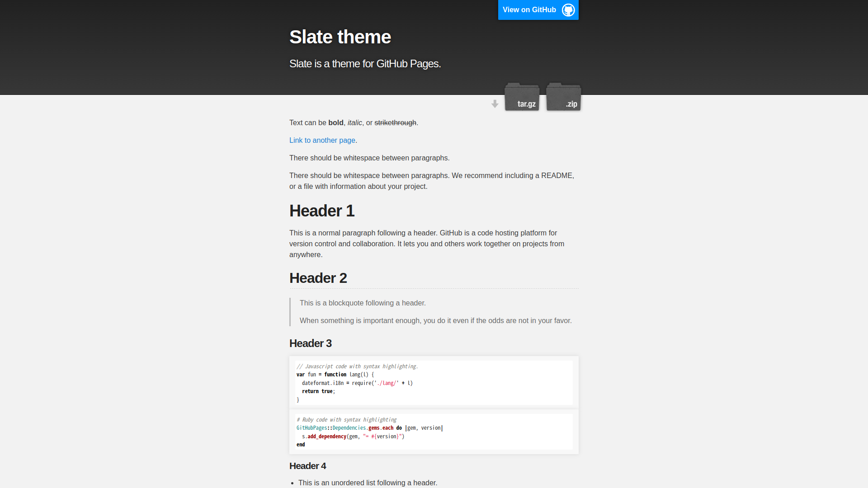Click the Header 1 heading
The width and height of the screenshot is (868, 488).
tap(322, 211)
